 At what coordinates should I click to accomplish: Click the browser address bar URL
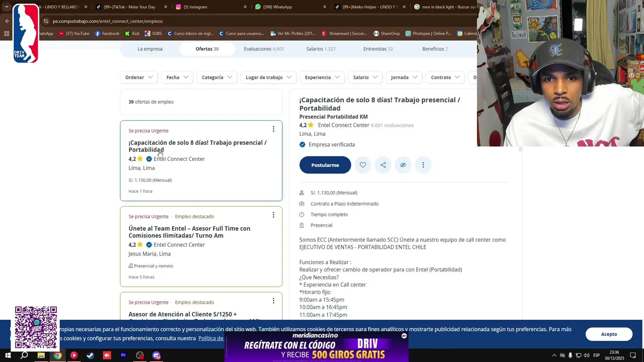[x=108, y=21]
